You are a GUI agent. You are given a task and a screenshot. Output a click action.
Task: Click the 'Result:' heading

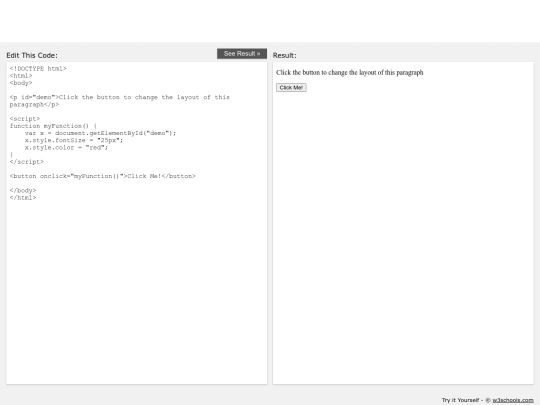[284, 55]
